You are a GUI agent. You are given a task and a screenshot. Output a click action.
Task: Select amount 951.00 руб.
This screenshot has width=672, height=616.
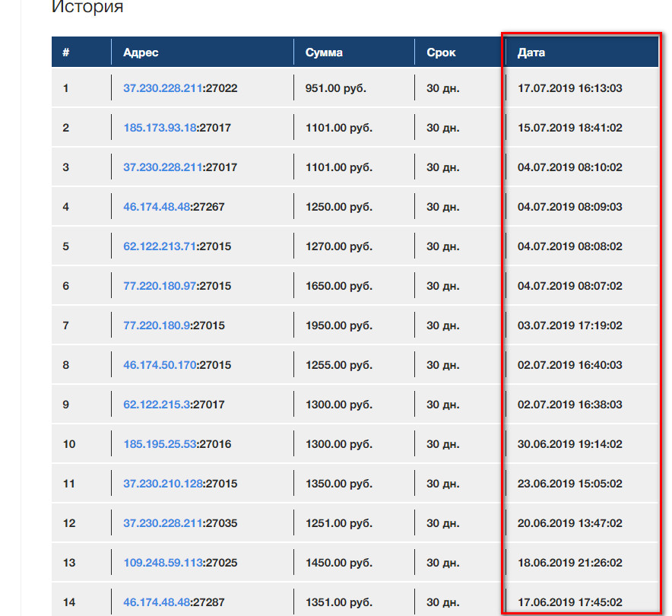(335, 88)
